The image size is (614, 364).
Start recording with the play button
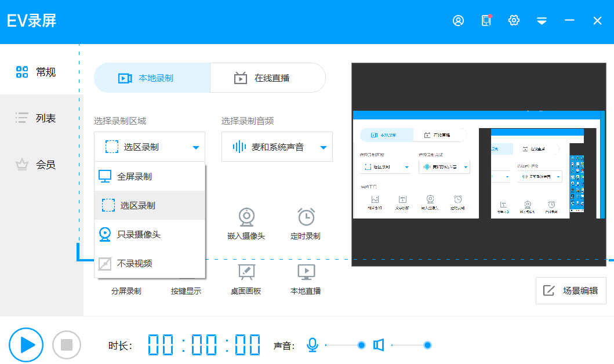pos(26,345)
